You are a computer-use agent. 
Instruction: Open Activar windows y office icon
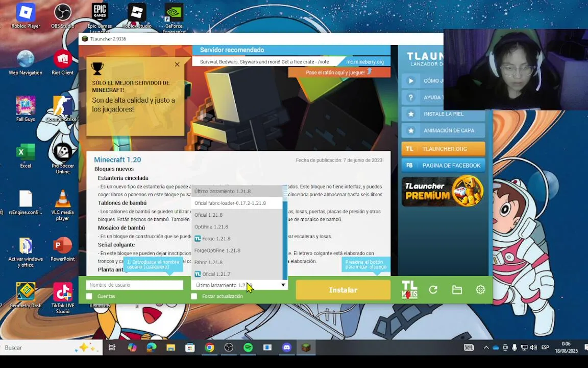coord(26,251)
